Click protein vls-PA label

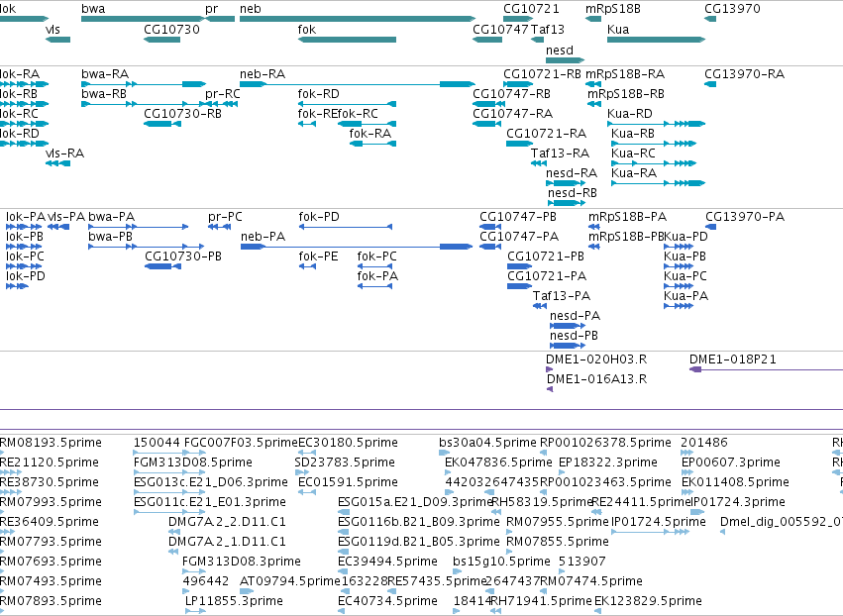pyautogui.click(x=66, y=217)
